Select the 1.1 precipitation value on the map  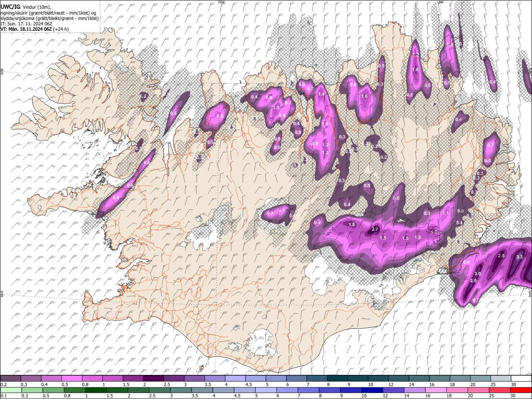[x=446, y=213]
